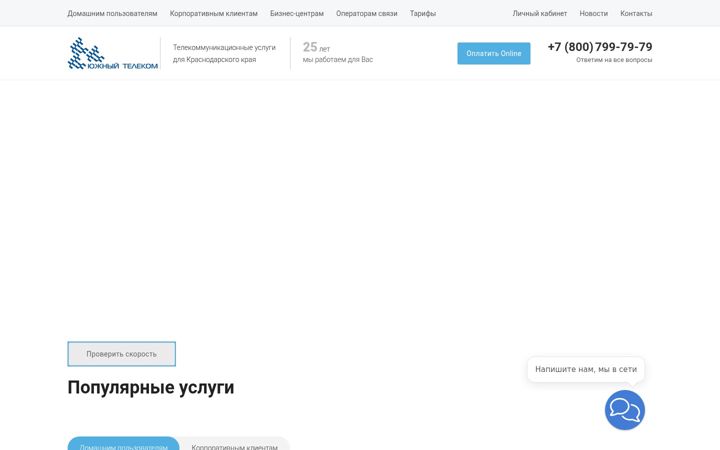Open the live chat bubble icon

(624, 410)
